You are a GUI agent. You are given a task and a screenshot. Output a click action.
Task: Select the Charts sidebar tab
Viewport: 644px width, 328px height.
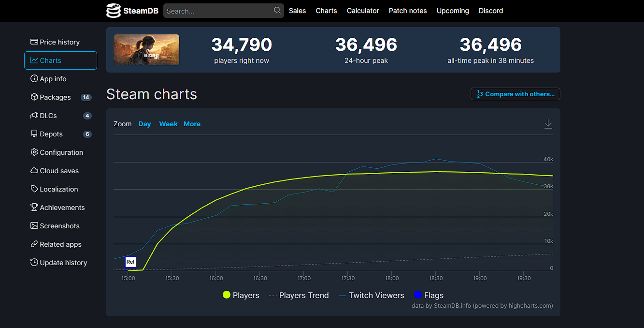(x=60, y=60)
